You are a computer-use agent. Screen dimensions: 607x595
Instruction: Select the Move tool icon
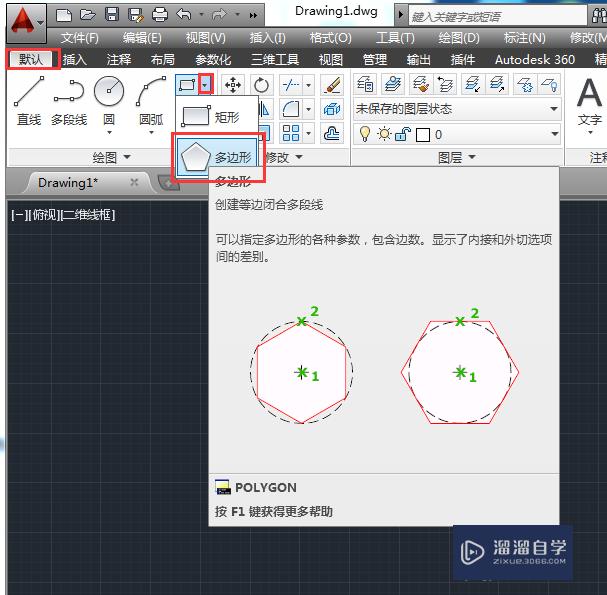point(233,85)
